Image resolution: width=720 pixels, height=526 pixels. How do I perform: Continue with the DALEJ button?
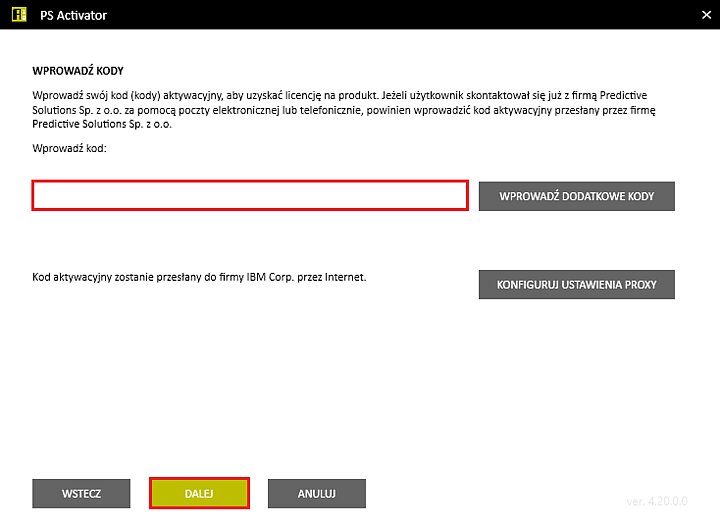tap(199, 493)
